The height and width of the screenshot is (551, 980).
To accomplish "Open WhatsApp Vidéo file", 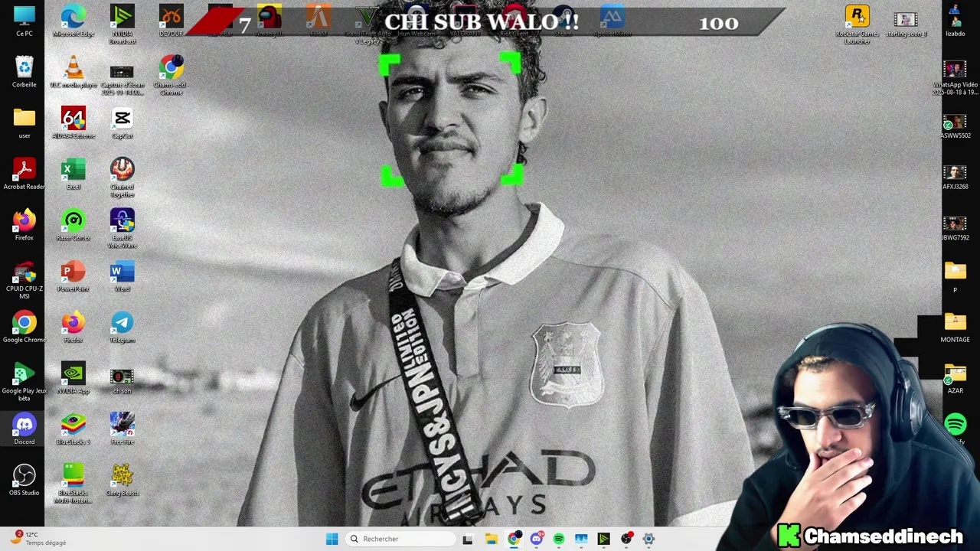I will click(x=955, y=77).
